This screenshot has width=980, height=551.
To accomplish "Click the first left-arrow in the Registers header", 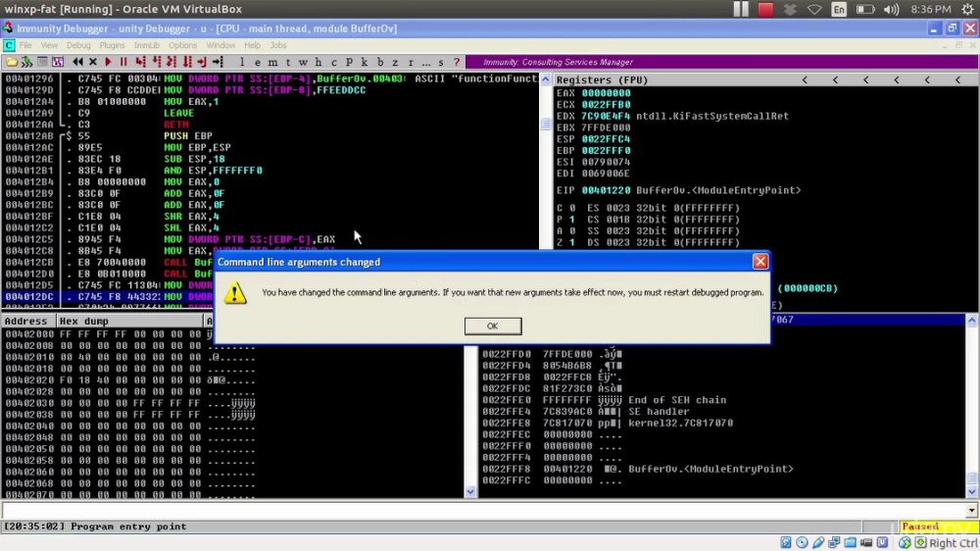I will pyautogui.click(x=805, y=80).
